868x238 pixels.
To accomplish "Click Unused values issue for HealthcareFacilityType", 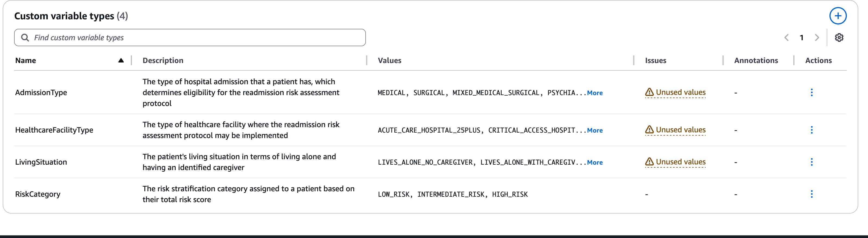I will 680,130.
